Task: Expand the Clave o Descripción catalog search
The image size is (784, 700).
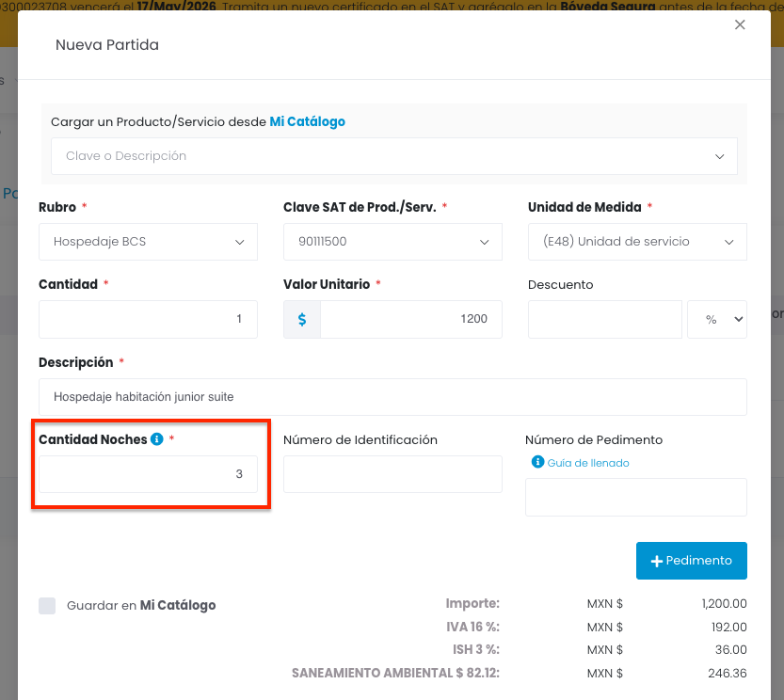Action: coord(394,156)
